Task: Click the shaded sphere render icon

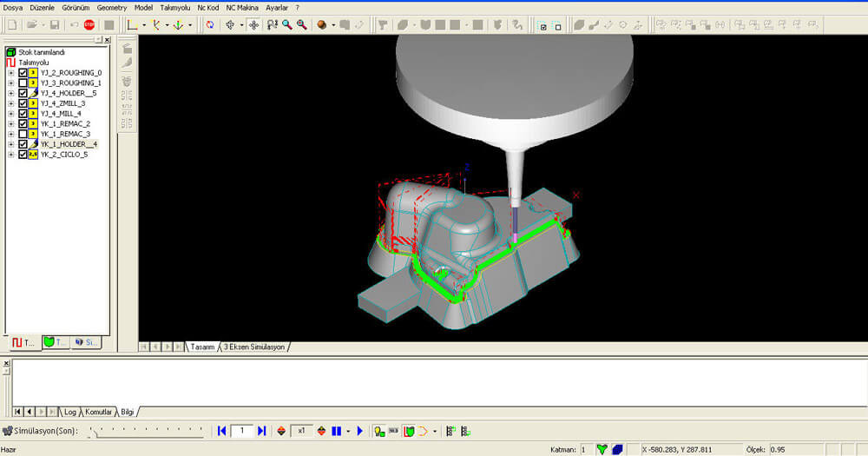Action: [x=321, y=24]
